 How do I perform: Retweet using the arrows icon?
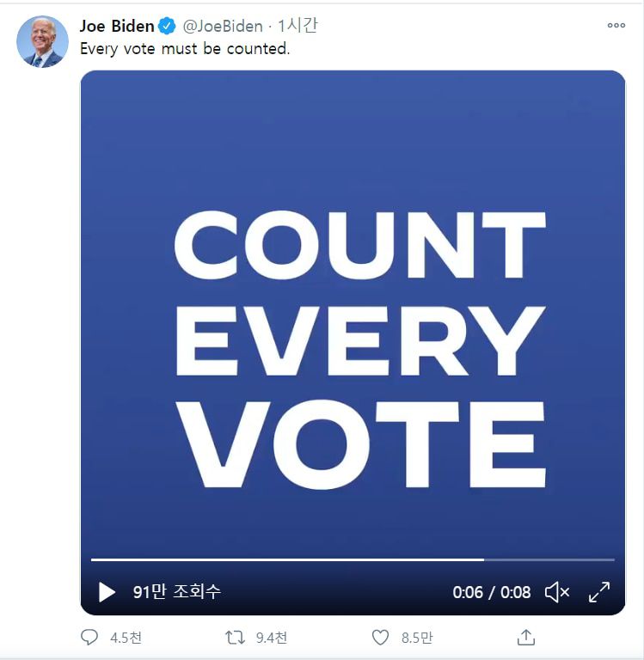(234, 638)
